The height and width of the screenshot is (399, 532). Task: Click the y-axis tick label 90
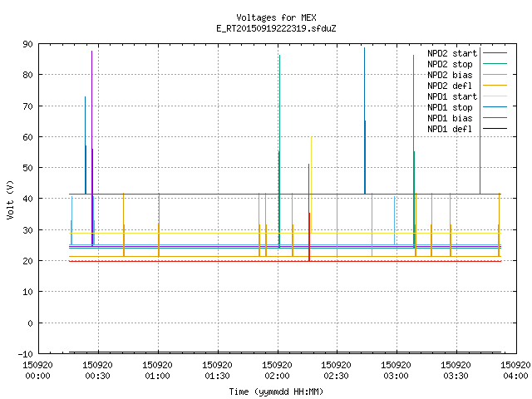point(27,44)
